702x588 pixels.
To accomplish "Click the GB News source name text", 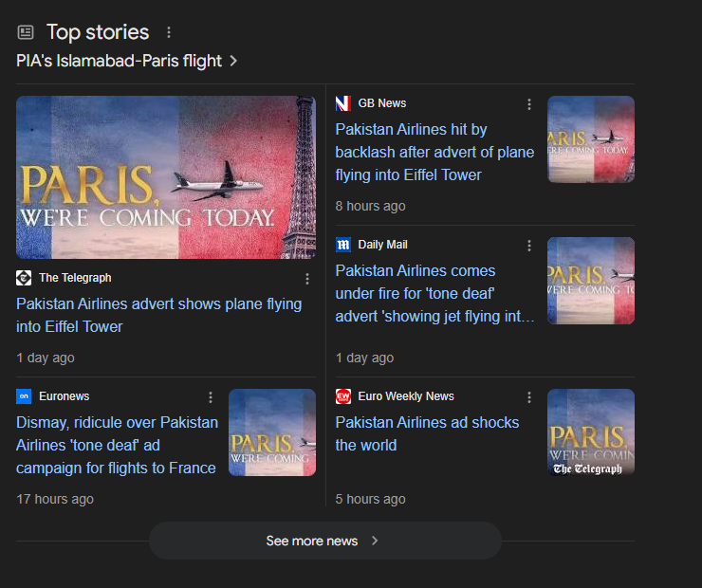I will point(382,103).
